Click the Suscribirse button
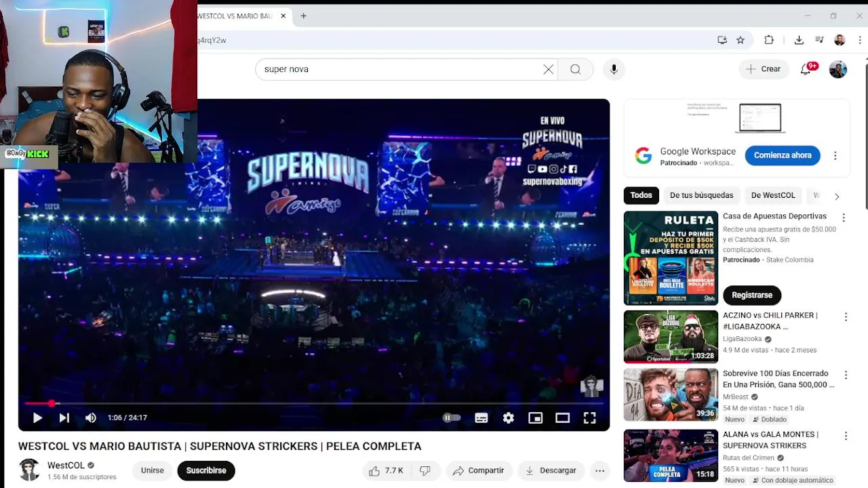The height and width of the screenshot is (488, 868). pos(206,470)
